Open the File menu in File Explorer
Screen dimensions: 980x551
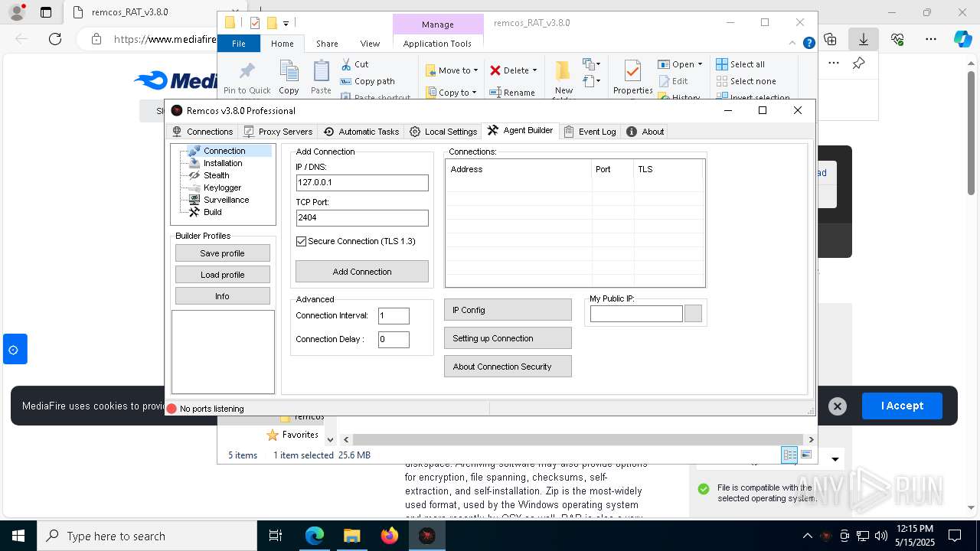(x=239, y=44)
